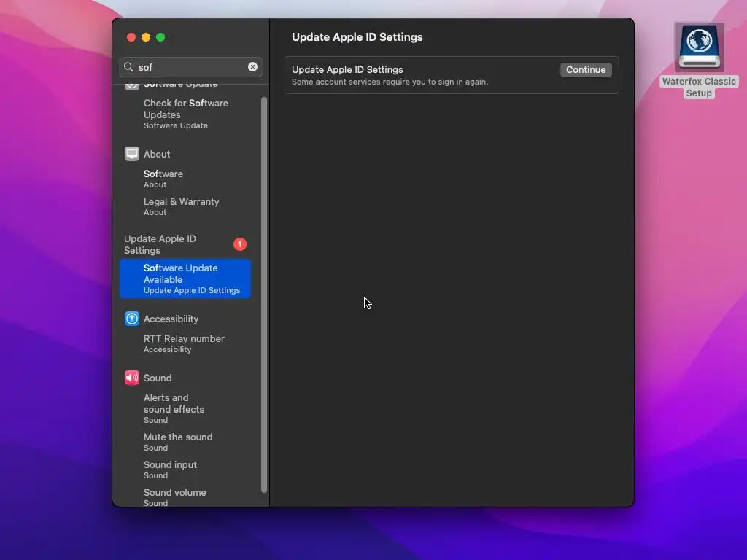Select Mute the sound result

coord(185,442)
